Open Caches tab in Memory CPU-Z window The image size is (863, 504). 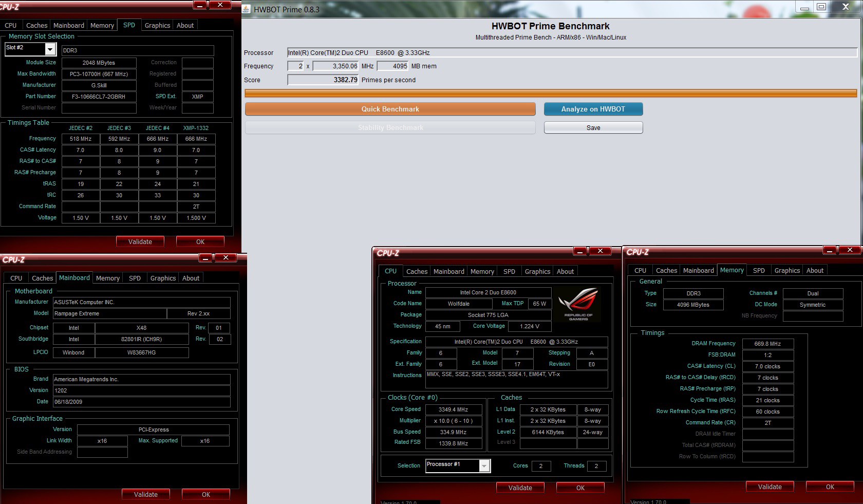click(x=667, y=270)
